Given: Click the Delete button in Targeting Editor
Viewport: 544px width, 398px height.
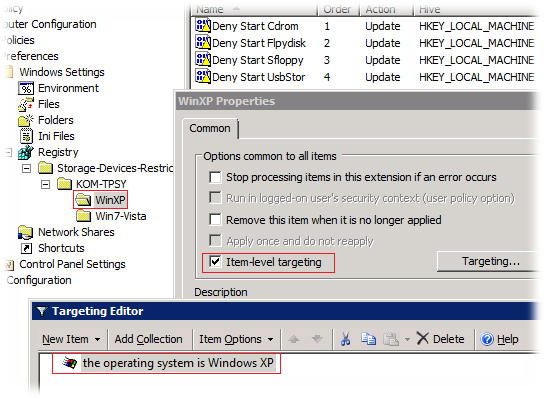Looking at the screenshot, I should pyautogui.click(x=440, y=339).
